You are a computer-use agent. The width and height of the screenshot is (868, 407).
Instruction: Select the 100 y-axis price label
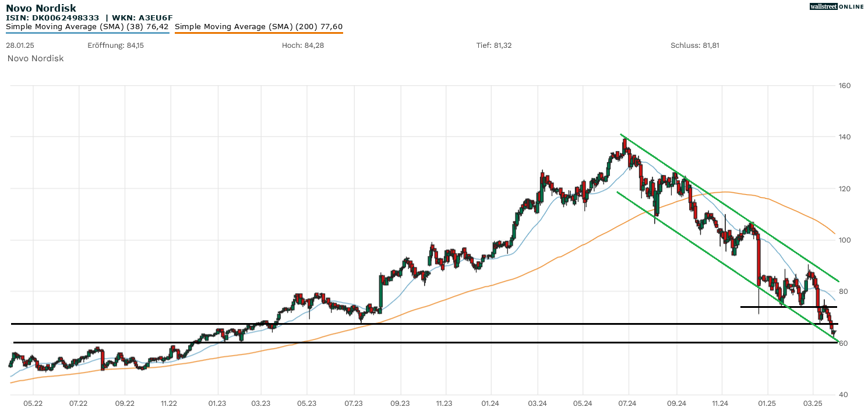point(845,240)
